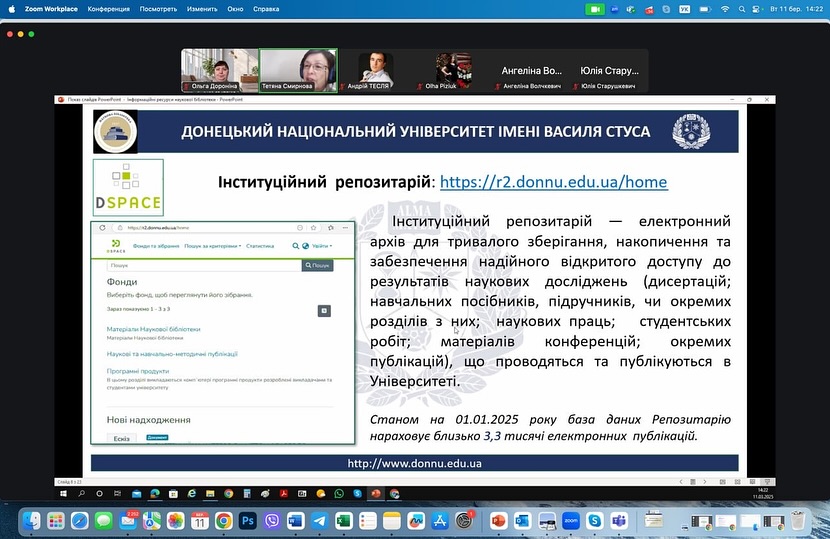The image size is (830, 539).
Task: Launch Safari from the Dock
Action: tap(79, 521)
